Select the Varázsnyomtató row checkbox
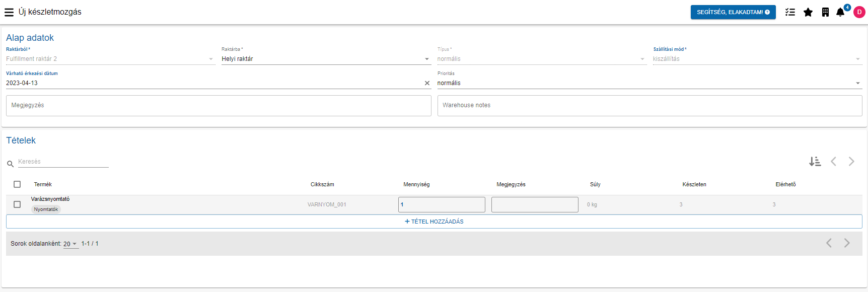 pos(17,204)
